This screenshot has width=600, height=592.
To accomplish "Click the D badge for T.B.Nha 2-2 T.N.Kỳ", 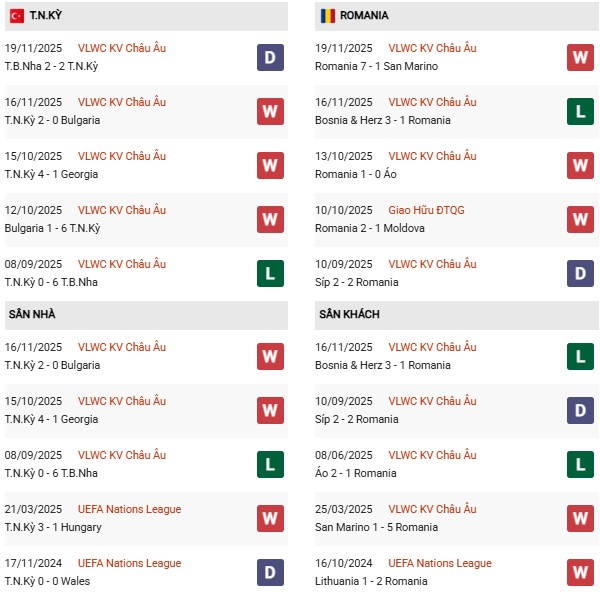I will click(270, 58).
